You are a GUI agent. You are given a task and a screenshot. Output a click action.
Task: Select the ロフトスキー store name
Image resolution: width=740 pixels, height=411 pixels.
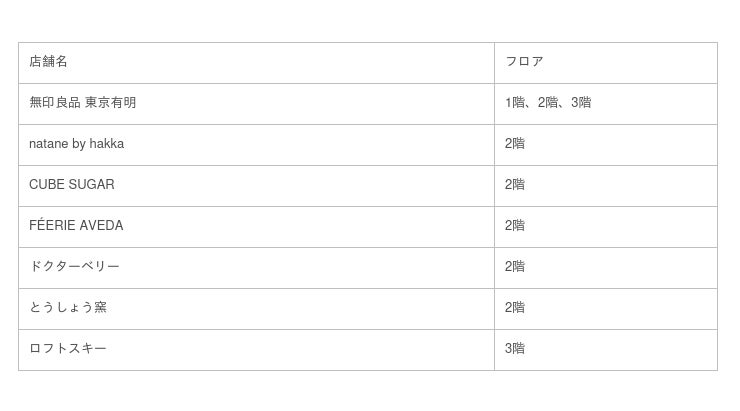[x=67, y=349]
